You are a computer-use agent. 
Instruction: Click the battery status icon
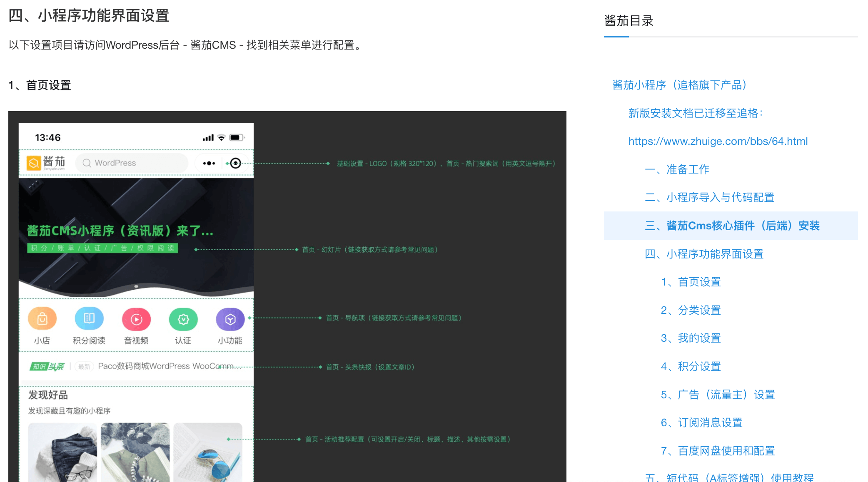[x=237, y=137]
